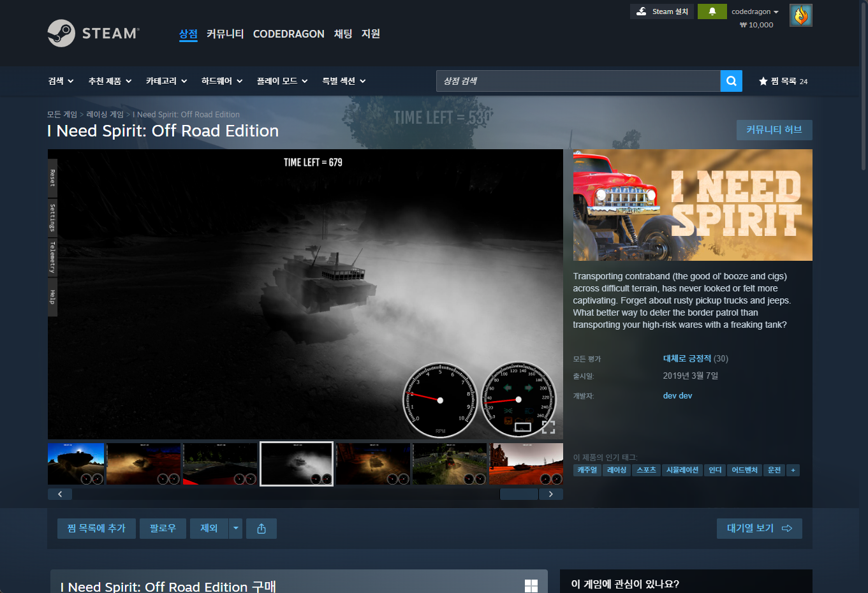Open the 지원 tab
The width and height of the screenshot is (868, 593).
(371, 34)
